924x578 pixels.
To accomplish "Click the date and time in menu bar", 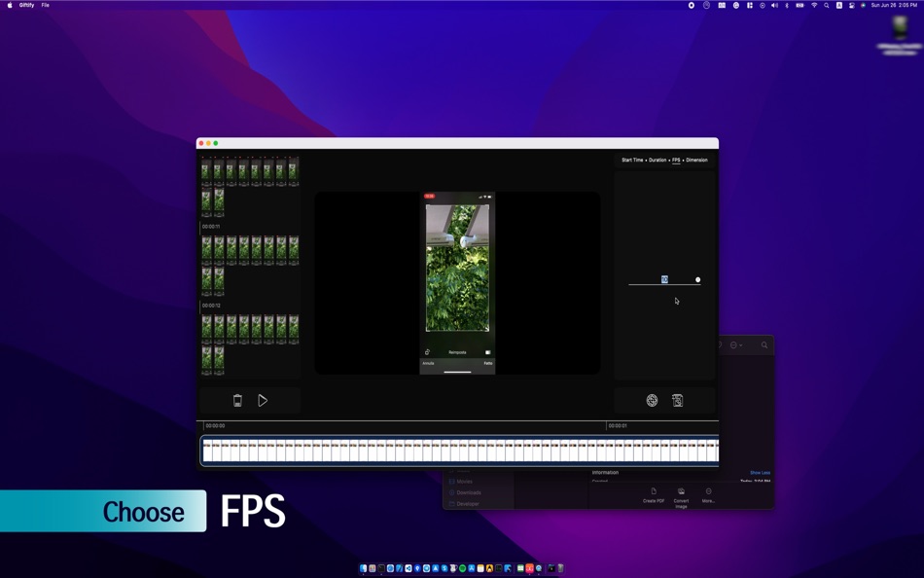I will [x=895, y=5].
